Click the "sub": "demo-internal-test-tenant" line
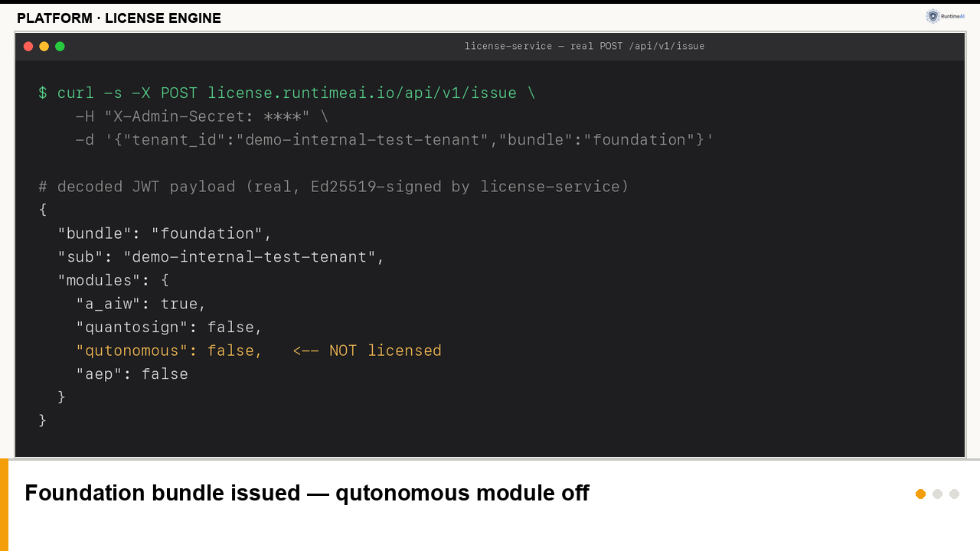 (x=221, y=257)
